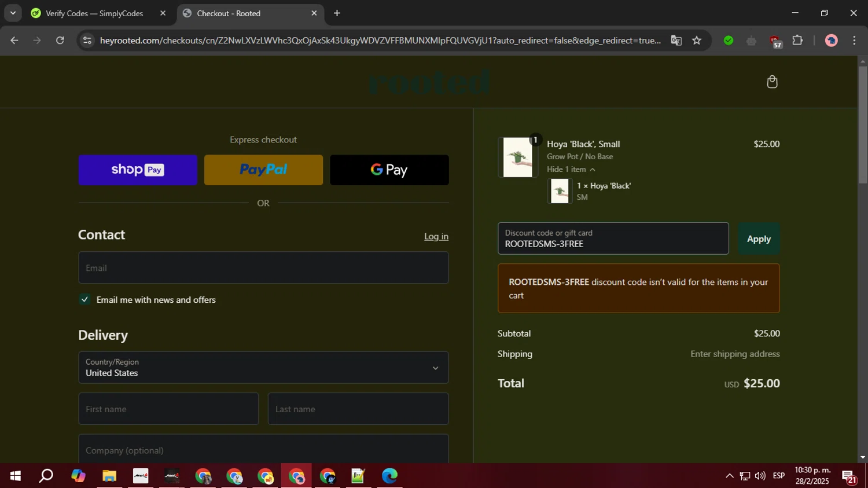Click the Email input field

pyautogui.click(x=263, y=268)
